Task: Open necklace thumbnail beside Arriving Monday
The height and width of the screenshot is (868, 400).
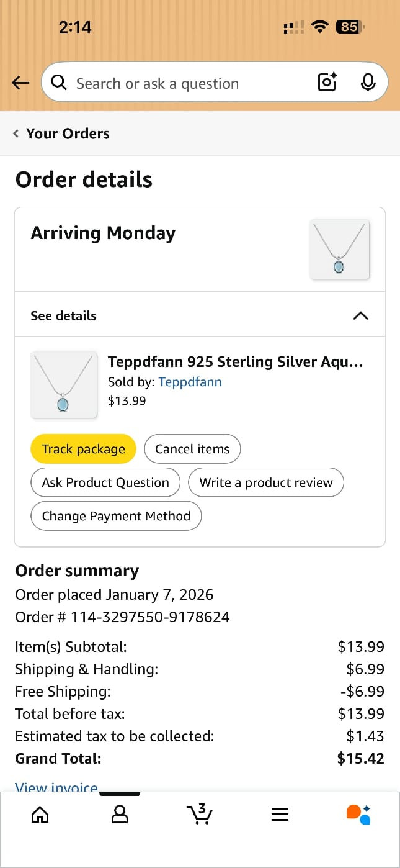Action: pos(339,249)
